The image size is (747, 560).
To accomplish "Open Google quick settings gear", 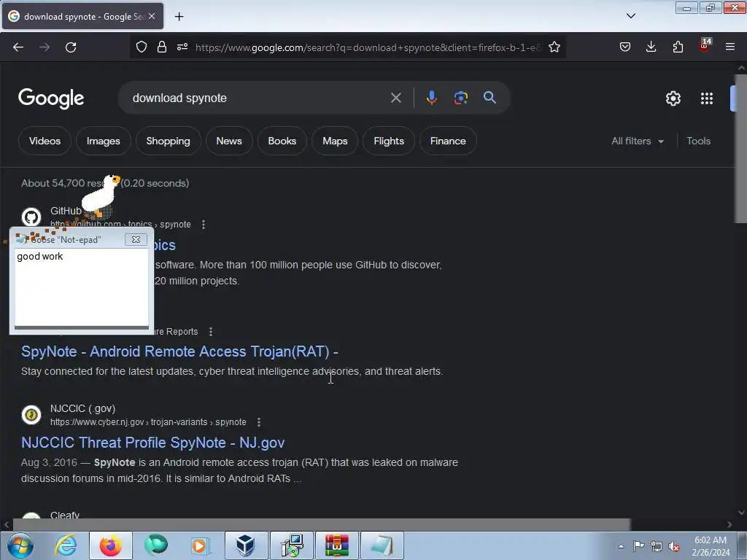I will click(673, 98).
